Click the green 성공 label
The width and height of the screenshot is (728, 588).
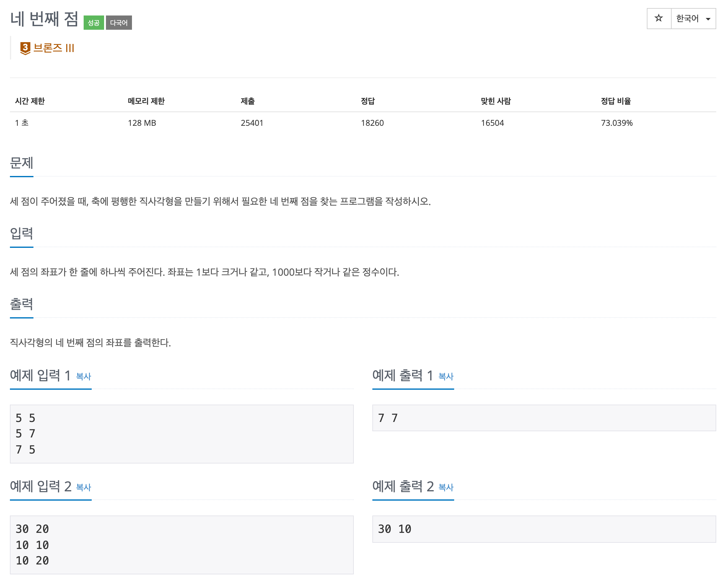tap(94, 23)
